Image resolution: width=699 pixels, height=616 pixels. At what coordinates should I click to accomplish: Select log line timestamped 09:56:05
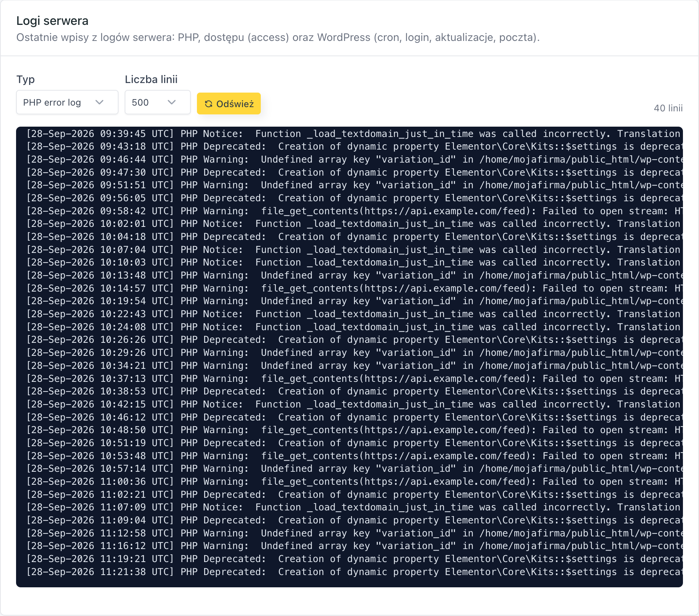(x=354, y=198)
